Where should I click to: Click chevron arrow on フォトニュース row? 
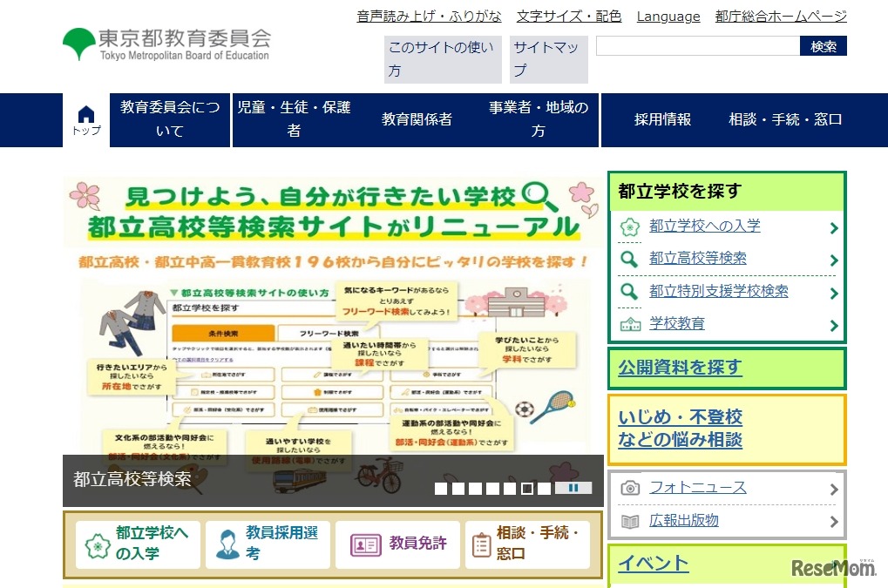[834, 490]
